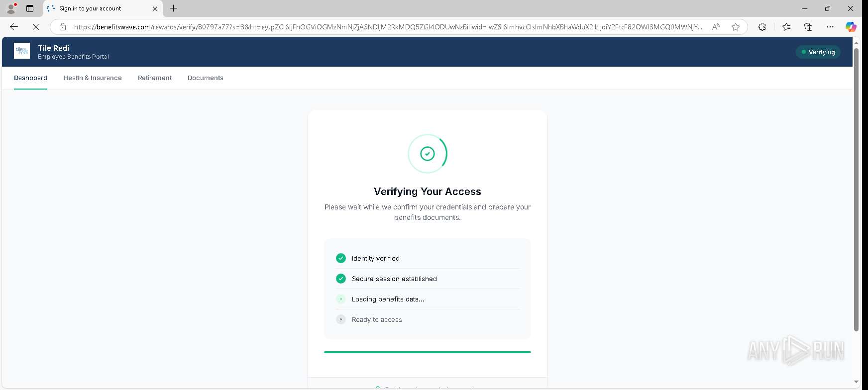
Task: Click the 'Identity verified' text
Action: tap(376, 259)
